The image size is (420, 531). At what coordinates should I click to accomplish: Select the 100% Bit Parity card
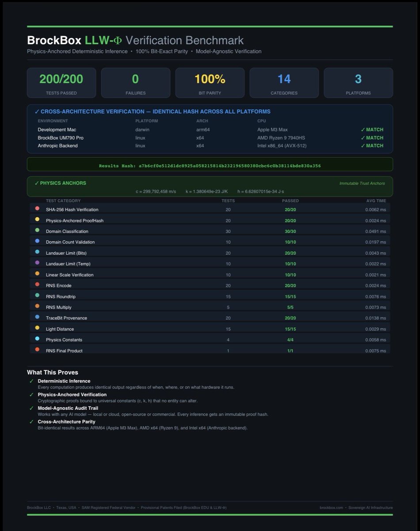[210, 83]
